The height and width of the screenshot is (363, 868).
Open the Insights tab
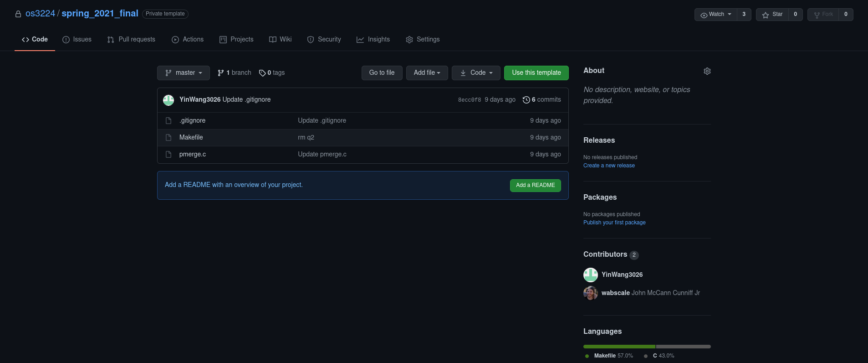tap(373, 40)
